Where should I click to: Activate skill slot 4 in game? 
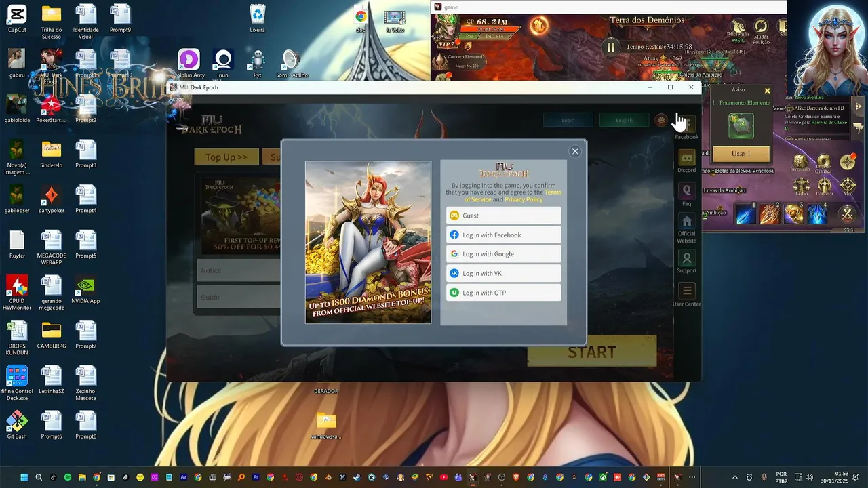click(817, 214)
